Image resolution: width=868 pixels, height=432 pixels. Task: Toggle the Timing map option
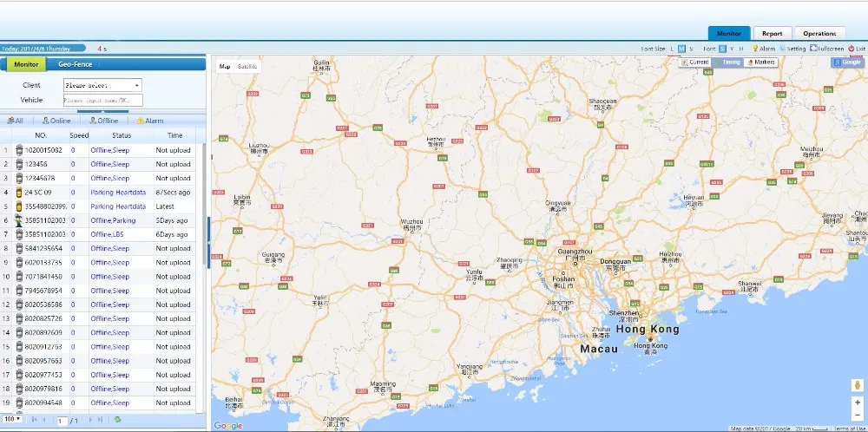tap(727, 62)
